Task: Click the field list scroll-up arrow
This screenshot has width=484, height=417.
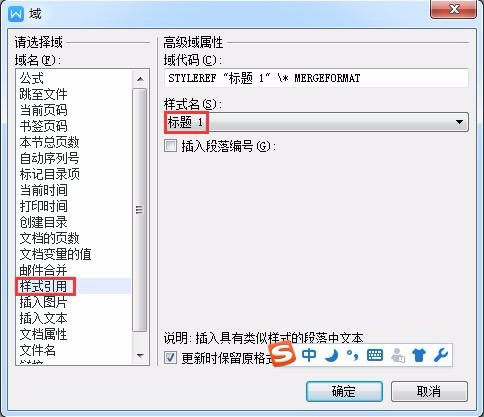Action: click(x=140, y=79)
